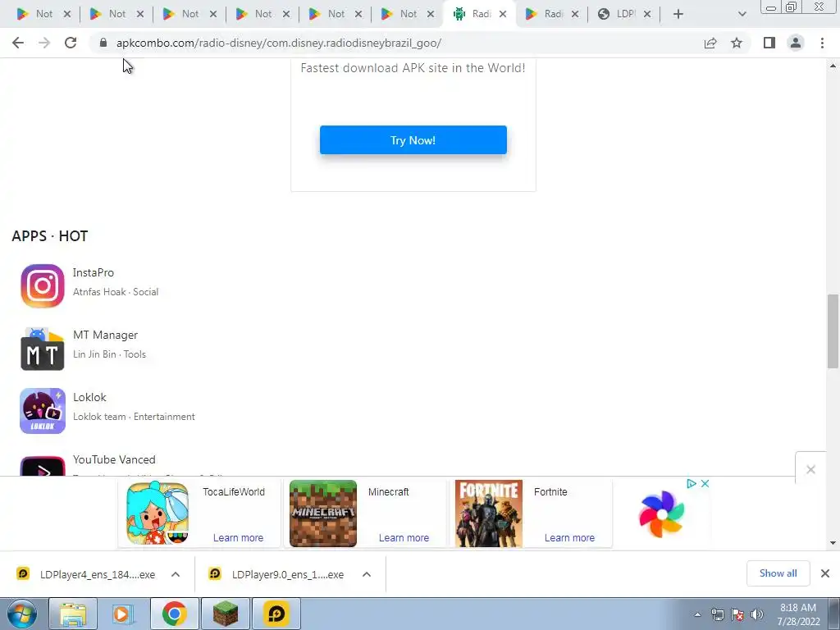Close the banner ad with its X
The image size is (840, 630).
point(705,483)
